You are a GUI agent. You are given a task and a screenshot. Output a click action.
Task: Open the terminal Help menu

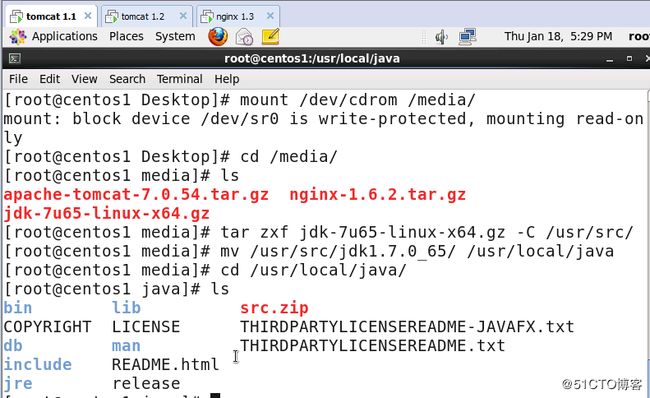[x=227, y=79]
